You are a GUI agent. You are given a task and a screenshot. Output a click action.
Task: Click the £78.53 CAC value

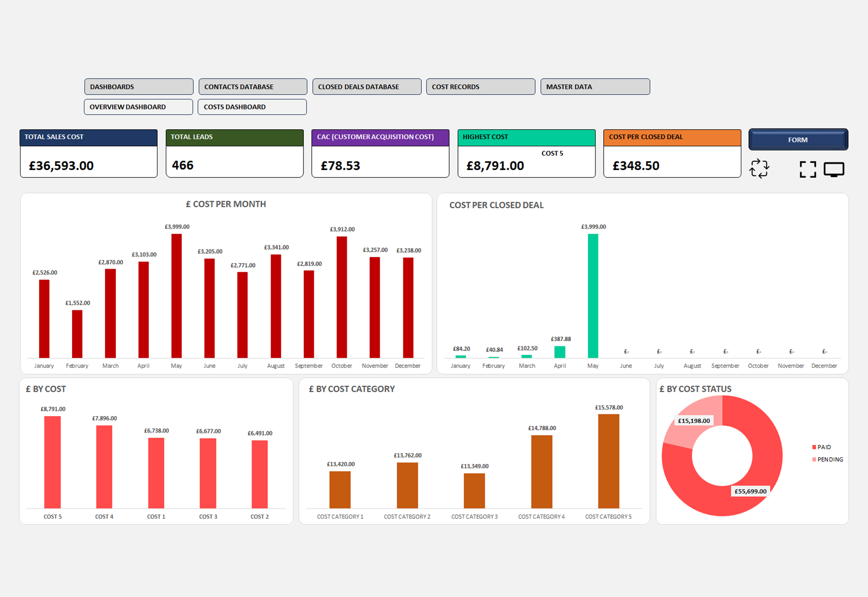pyautogui.click(x=341, y=165)
